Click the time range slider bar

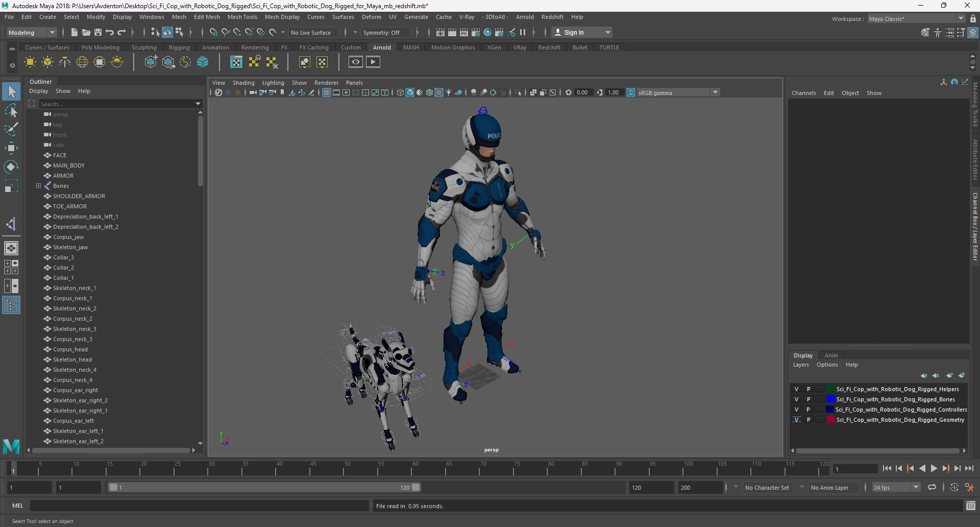(x=265, y=487)
